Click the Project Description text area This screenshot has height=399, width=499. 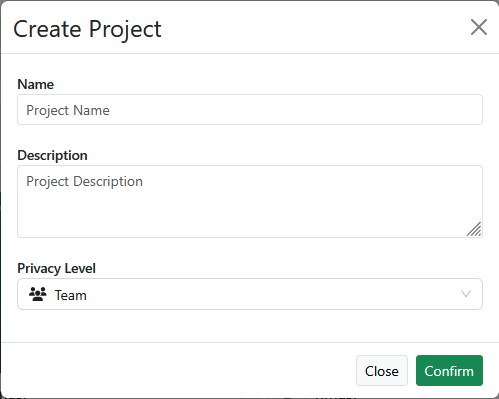250,201
